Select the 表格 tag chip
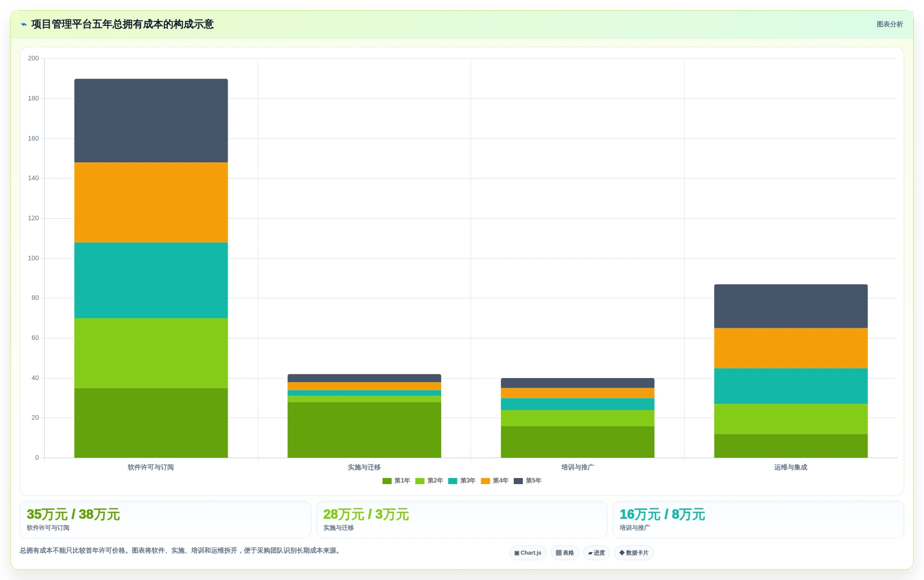This screenshot has height=580, width=924. pyautogui.click(x=564, y=553)
